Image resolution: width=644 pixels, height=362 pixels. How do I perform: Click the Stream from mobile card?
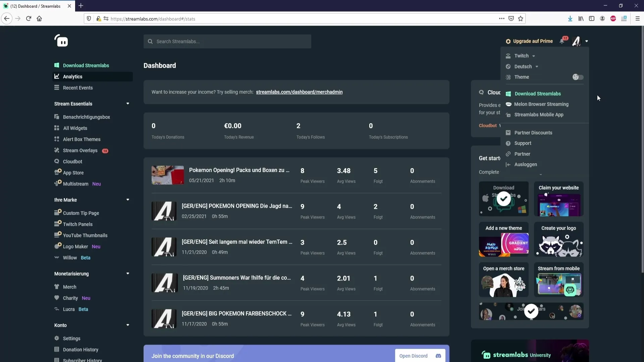tap(559, 280)
